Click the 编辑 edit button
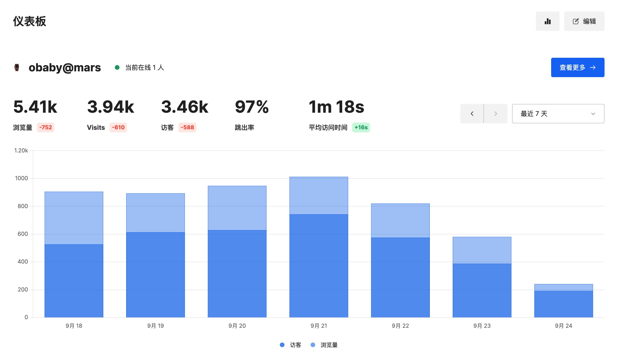This screenshot has width=617, height=364. [x=584, y=21]
